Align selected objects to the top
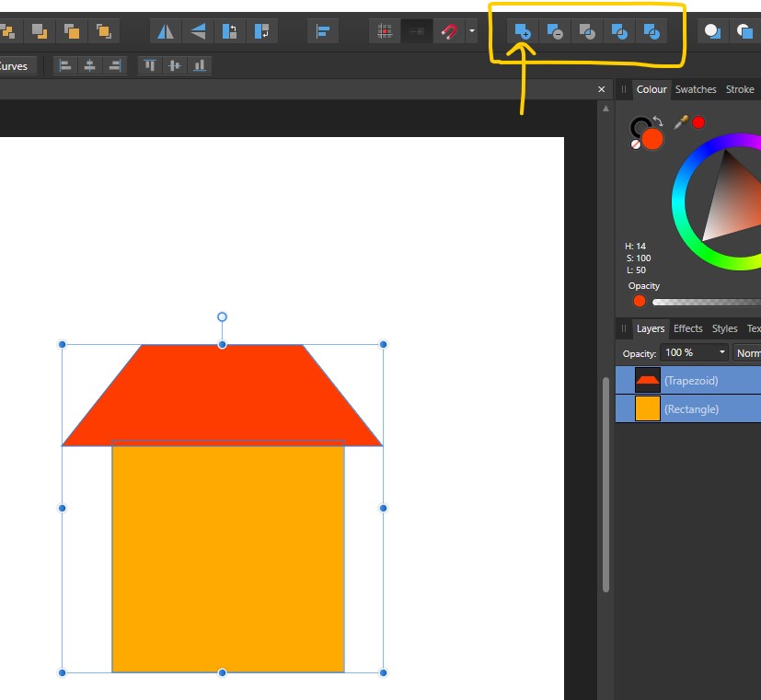Image resolution: width=761 pixels, height=700 pixels. click(x=150, y=65)
